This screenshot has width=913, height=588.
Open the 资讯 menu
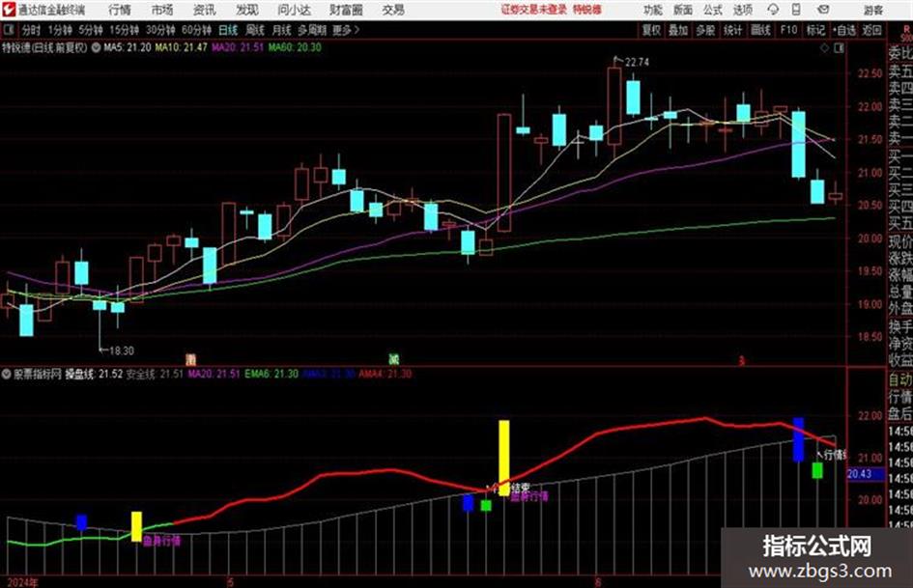tap(205, 10)
